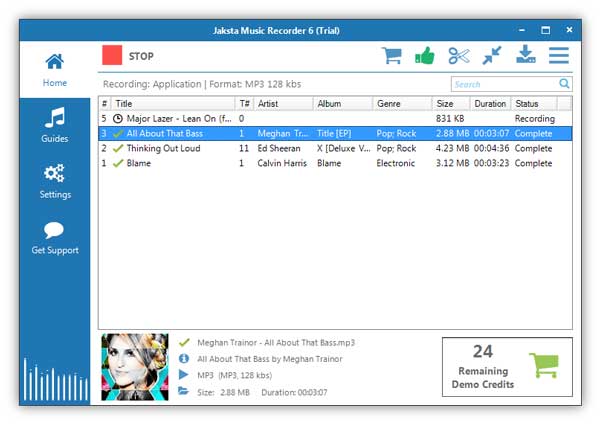Open the shopping cart icon in toolbar
The image size is (600, 424).
392,56
